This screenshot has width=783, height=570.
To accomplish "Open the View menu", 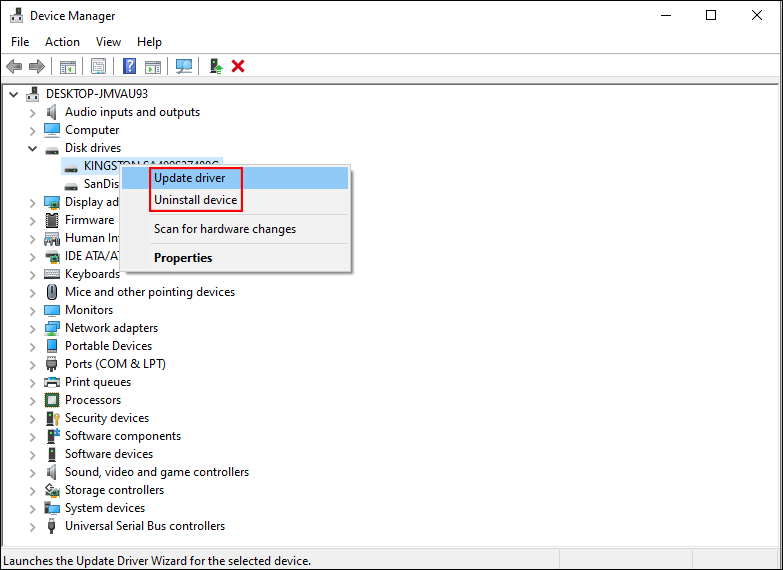I will [x=108, y=42].
